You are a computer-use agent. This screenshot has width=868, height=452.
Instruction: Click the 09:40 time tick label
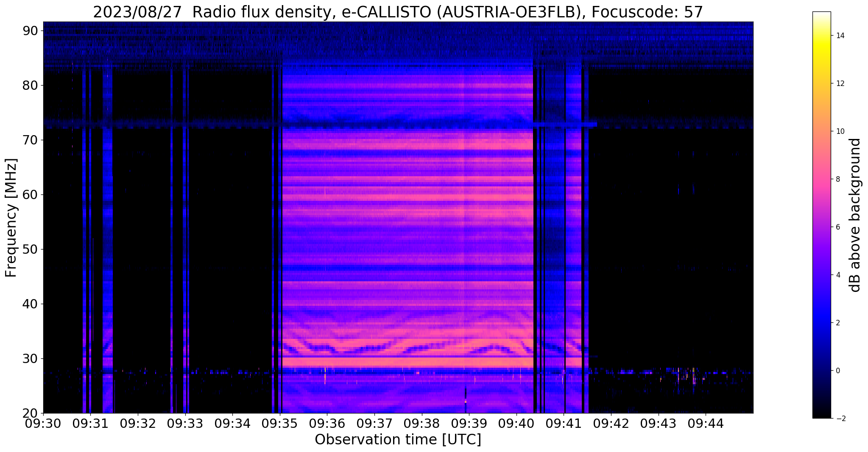point(516,424)
